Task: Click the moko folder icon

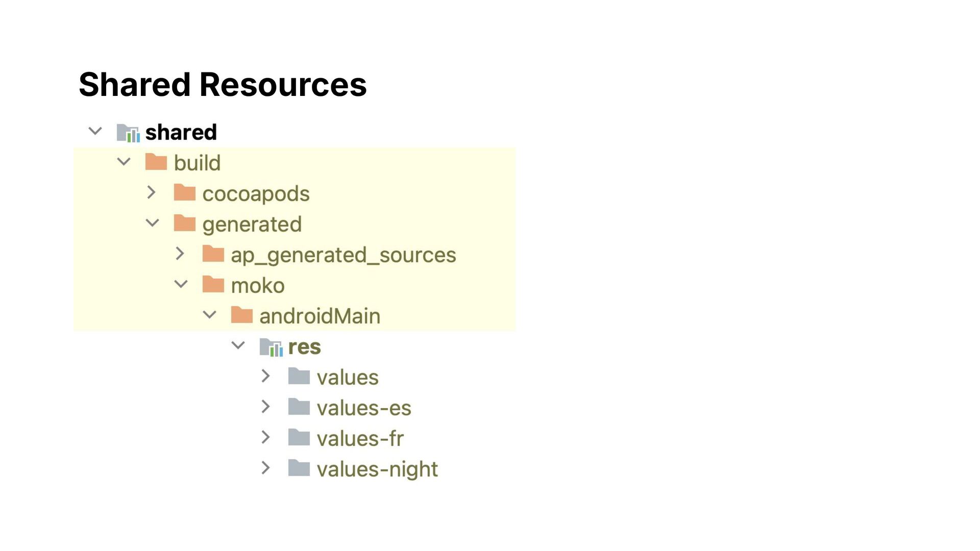Action: [213, 285]
